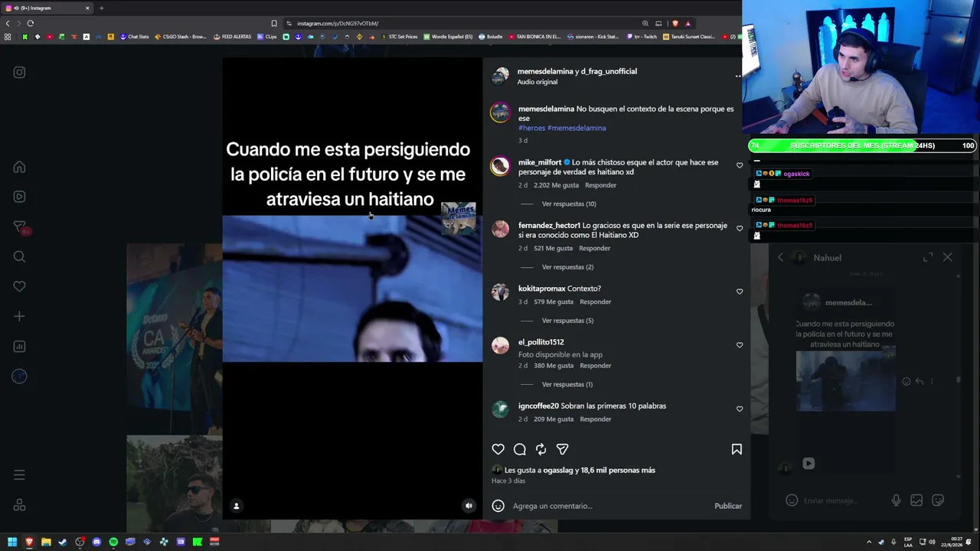980x551 pixels.
Task: Open the dashboard chart icon in sidebar
Action: click(19, 347)
